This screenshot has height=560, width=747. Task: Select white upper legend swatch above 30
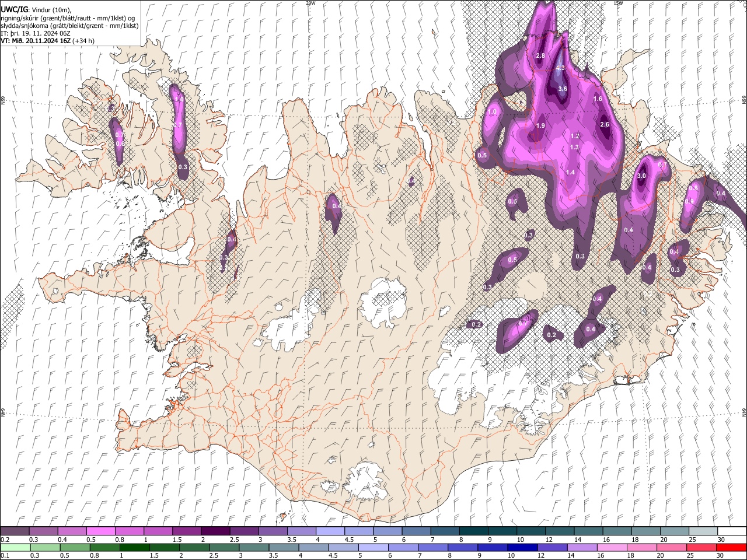(732, 531)
